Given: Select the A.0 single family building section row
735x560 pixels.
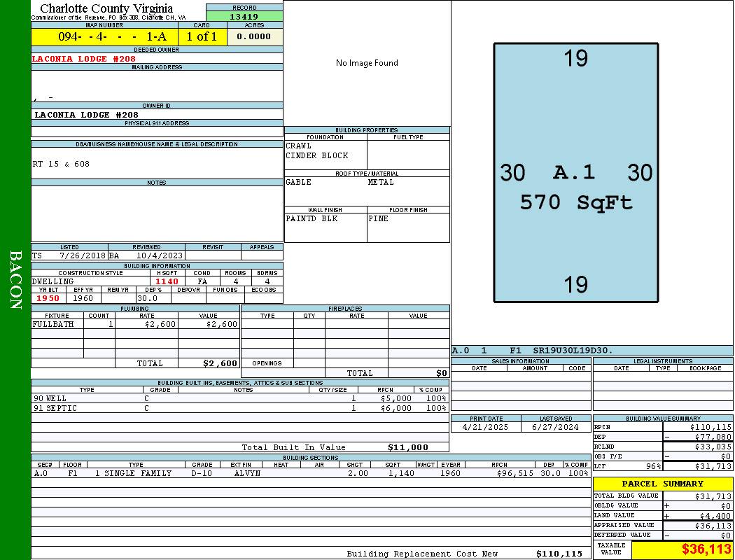Looking at the screenshot, I should (310, 473).
